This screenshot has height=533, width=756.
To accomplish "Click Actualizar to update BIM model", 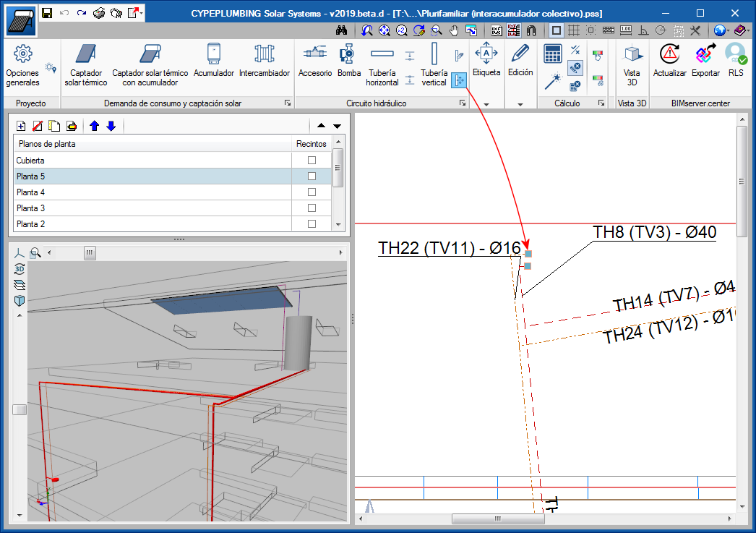I will pos(670,61).
